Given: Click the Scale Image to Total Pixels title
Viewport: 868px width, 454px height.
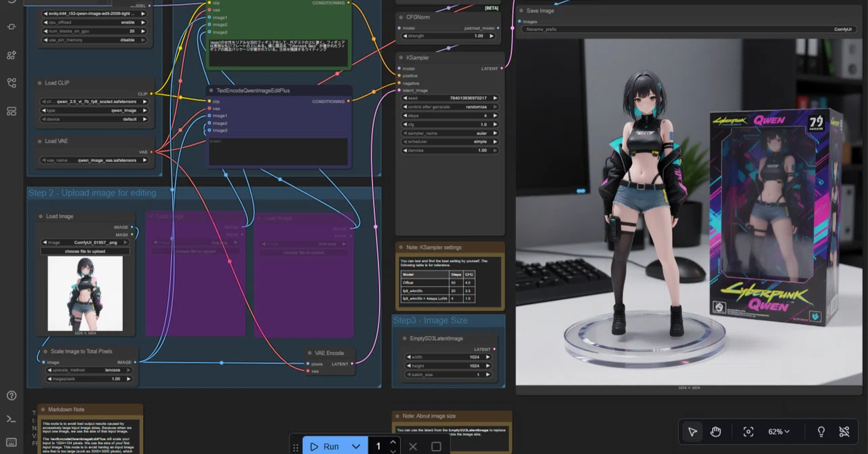Looking at the screenshot, I should click(x=82, y=352).
